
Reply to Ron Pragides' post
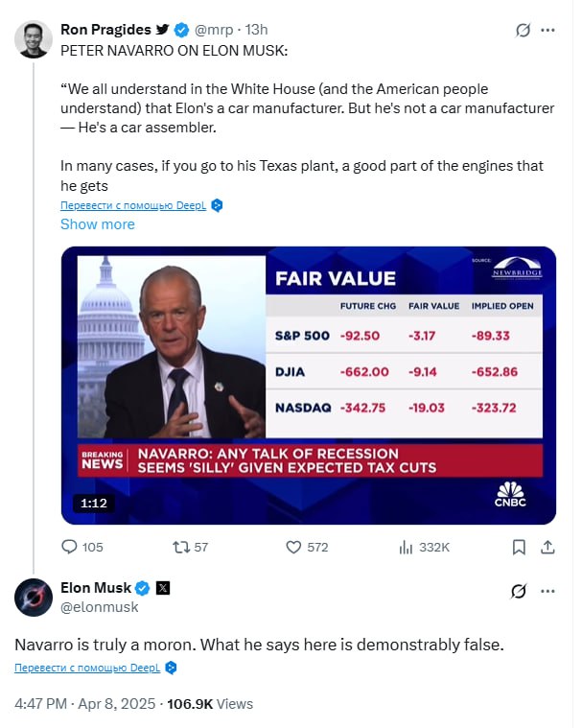70,547
